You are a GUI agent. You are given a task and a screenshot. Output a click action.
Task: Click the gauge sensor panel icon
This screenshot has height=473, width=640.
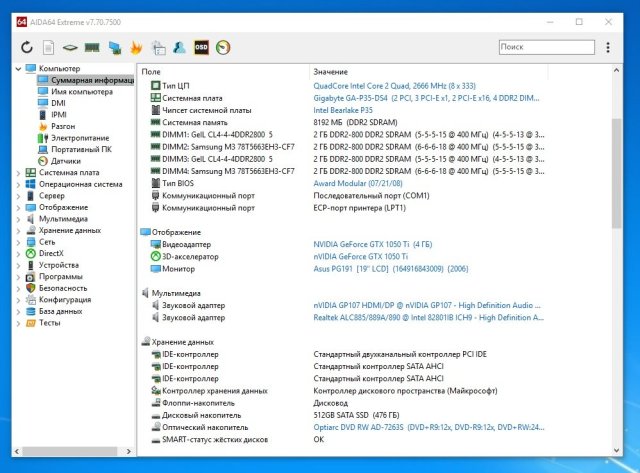pos(223,47)
